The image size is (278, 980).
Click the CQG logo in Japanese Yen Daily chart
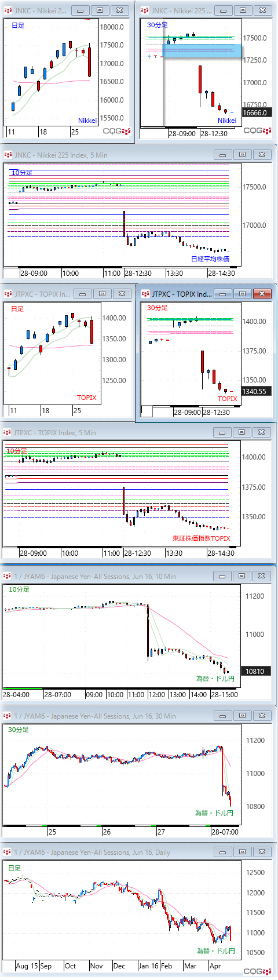coord(257,971)
